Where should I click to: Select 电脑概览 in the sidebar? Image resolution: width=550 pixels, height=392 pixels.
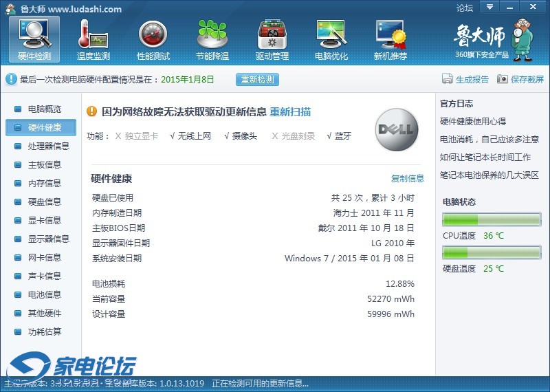point(41,109)
